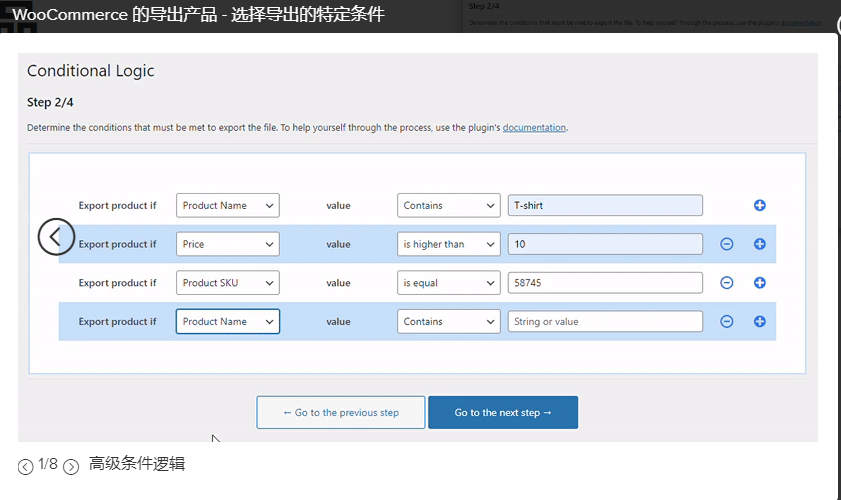841x500 pixels.
Task: Remove the Price condition row
Action: tap(727, 244)
